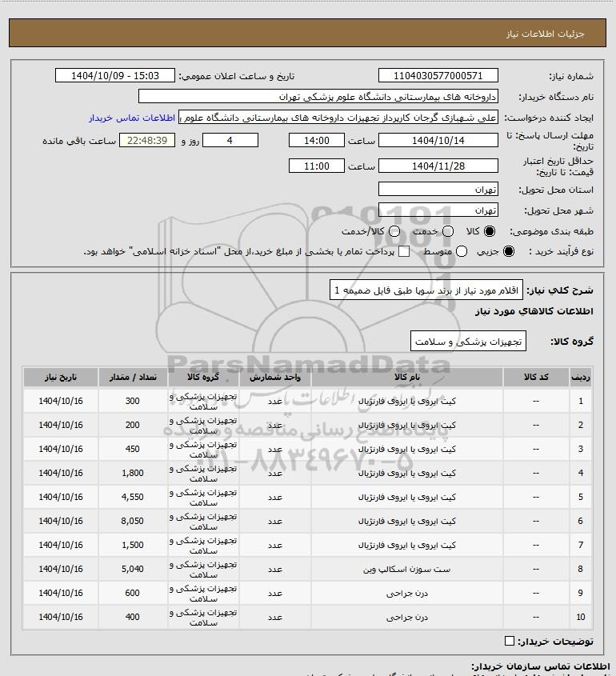Viewport: 616px width, 676px height.
Task: Click the date 1404/10/16 in row 10
Action: [x=60, y=617]
